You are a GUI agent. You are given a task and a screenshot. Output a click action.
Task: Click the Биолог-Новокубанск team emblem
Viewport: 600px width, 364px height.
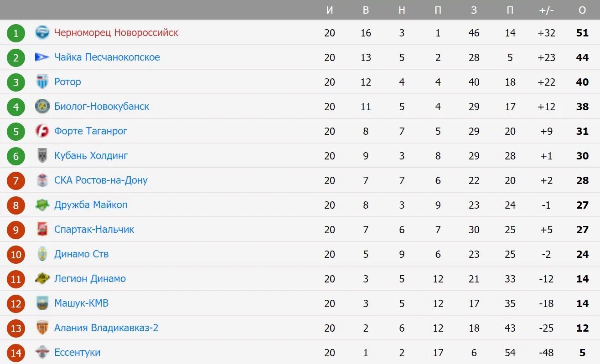pos(42,107)
